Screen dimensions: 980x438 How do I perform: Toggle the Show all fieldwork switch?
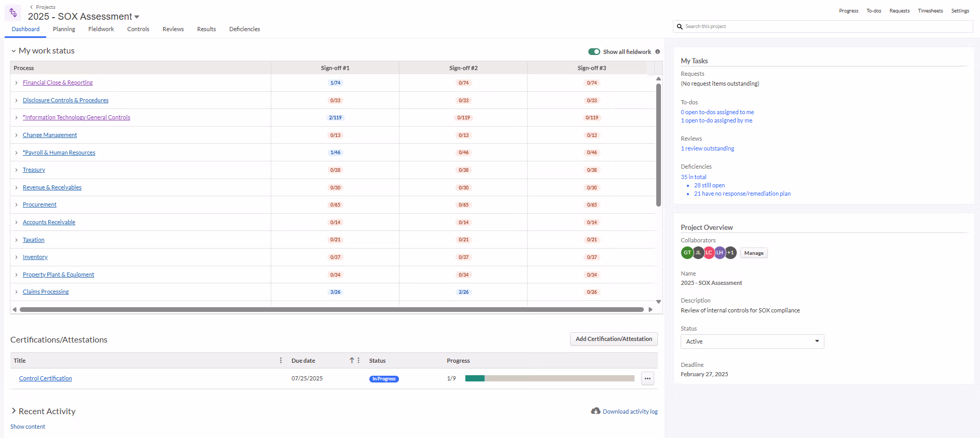point(594,52)
